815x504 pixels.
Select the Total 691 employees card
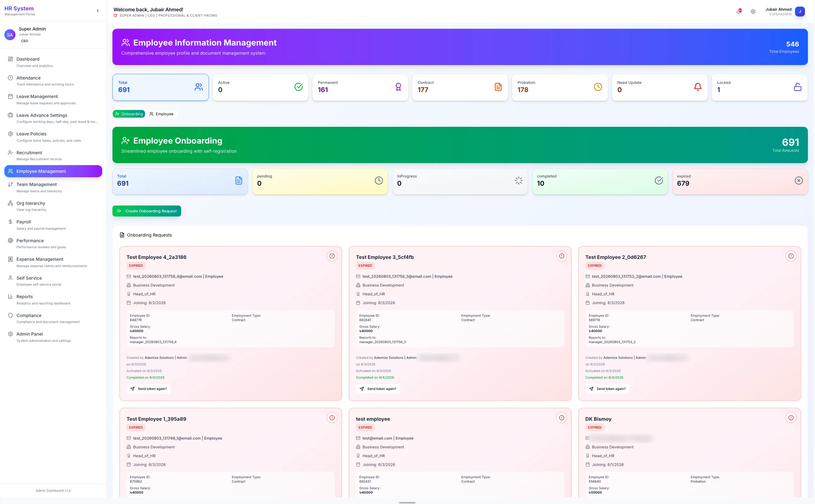click(x=161, y=87)
